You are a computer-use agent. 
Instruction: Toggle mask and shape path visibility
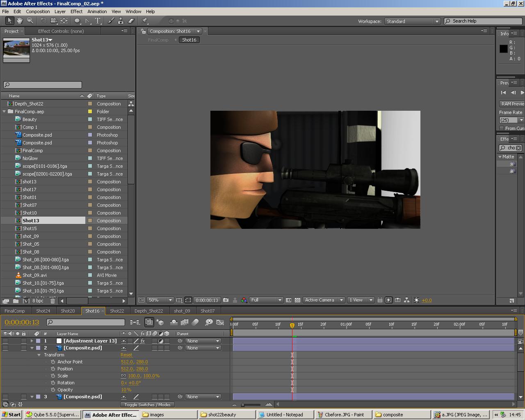(x=188, y=300)
